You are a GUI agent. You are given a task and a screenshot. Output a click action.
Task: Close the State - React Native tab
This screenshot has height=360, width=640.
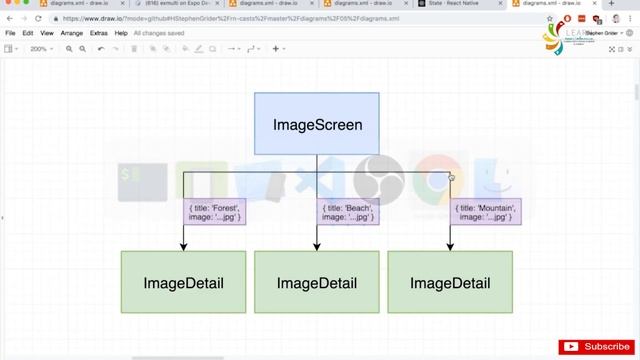point(500,3)
